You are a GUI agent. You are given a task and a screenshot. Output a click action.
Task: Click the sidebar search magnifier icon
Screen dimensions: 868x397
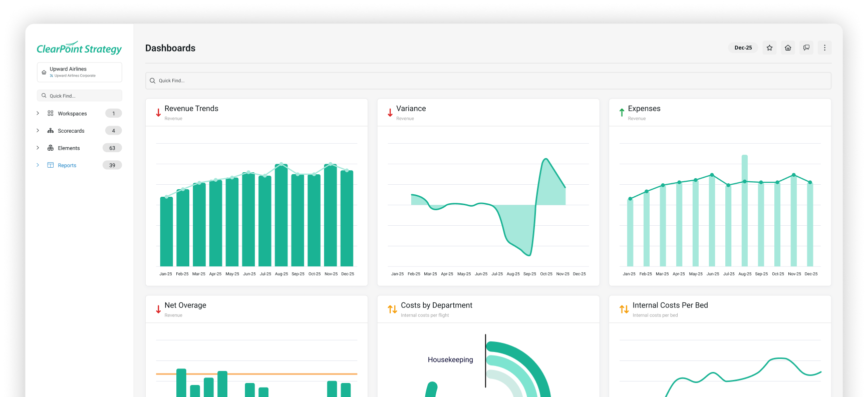pyautogui.click(x=44, y=96)
